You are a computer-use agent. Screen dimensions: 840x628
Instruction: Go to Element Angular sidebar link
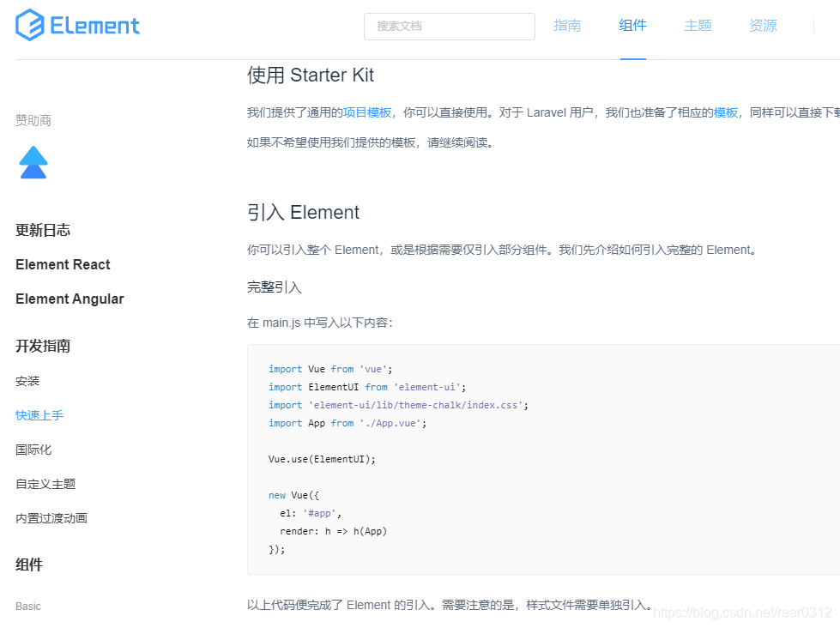point(69,299)
